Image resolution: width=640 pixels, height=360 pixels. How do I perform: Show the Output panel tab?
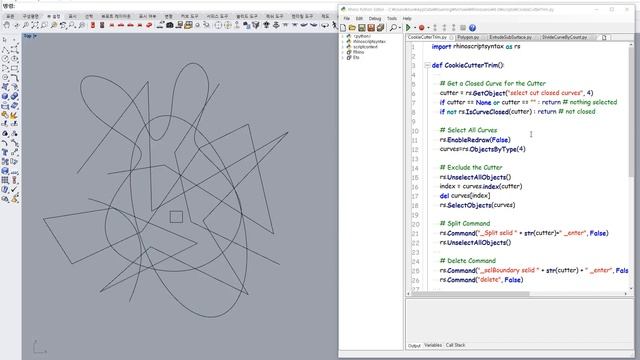point(414,346)
